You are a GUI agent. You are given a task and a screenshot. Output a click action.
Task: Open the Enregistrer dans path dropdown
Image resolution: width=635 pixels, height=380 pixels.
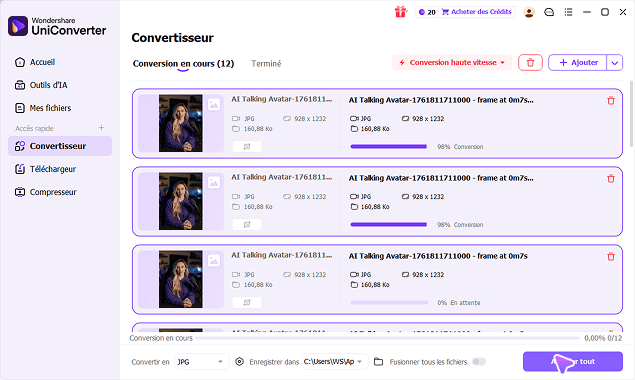335,362
